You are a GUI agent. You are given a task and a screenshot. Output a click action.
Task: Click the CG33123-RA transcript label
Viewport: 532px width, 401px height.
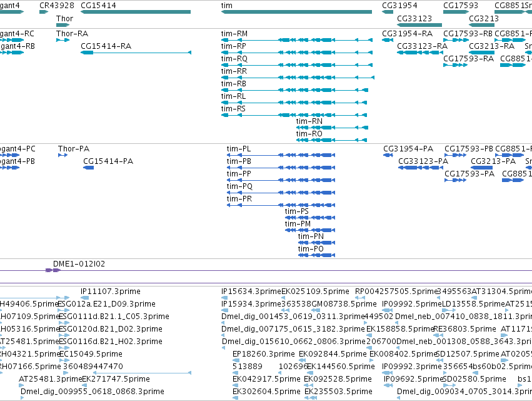click(x=422, y=46)
